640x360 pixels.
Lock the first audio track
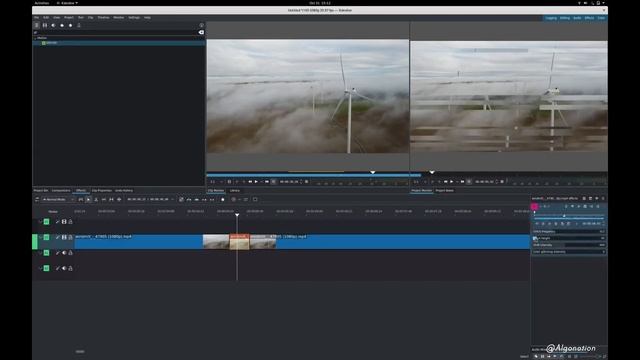pos(70,253)
